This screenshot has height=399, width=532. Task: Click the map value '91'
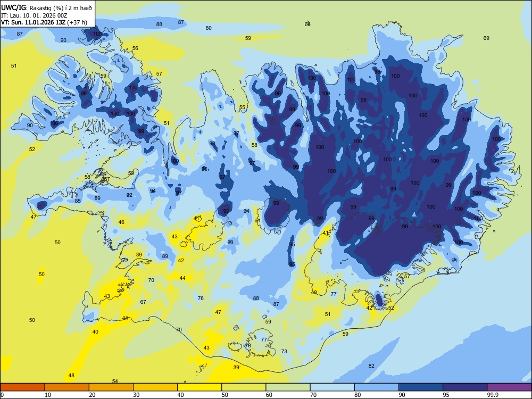point(455,260)
